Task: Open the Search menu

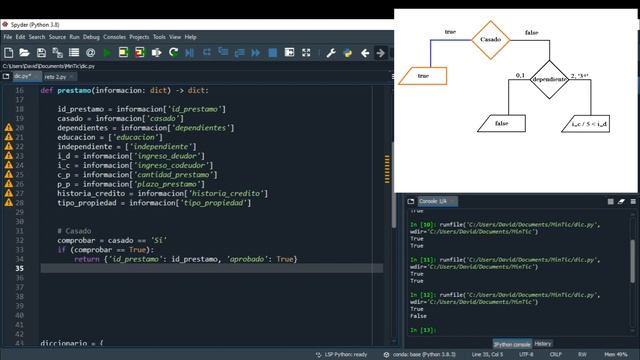Action: [37, 37]
